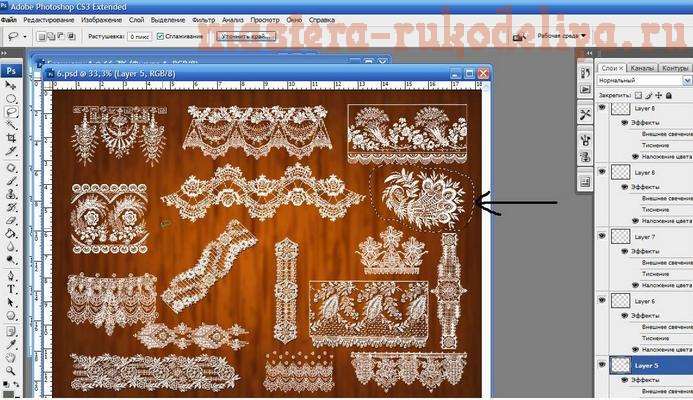Screen dimensions: 693x400
Task: Click the foreground color swatch
Action: tap(6, 395)
